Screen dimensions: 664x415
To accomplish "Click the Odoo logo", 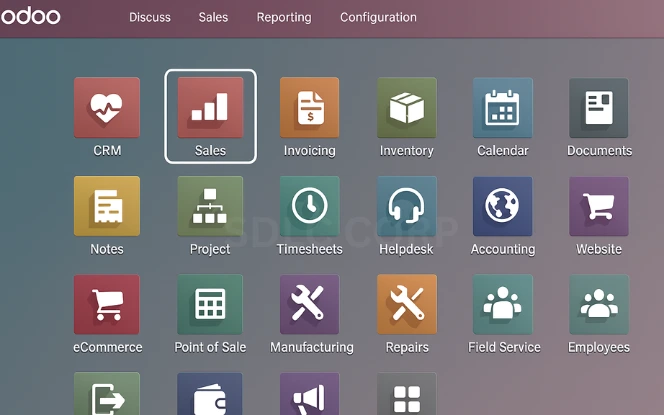I will pos(30,16).
